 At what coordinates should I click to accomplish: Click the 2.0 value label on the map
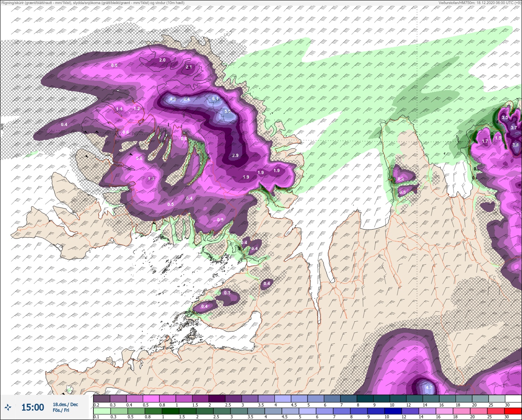click(162, 60)
